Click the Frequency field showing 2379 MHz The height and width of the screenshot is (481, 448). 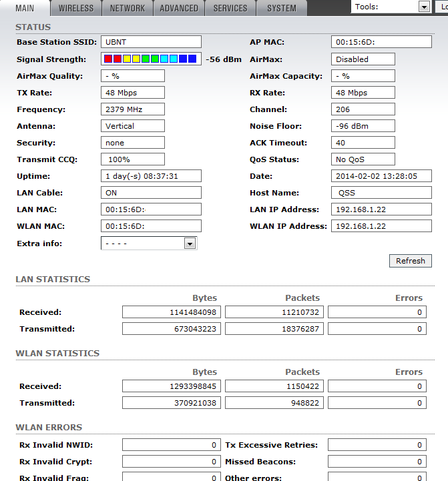pos(133,109)
